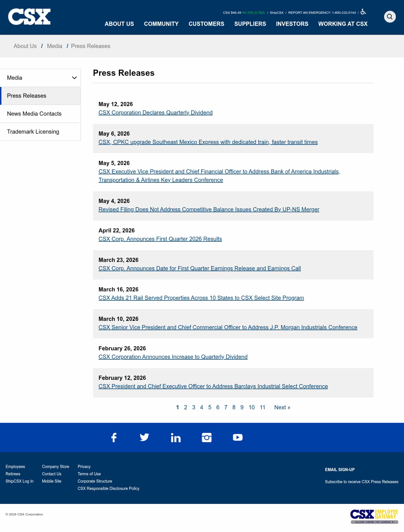Screen dimensions: 404x532
Task: Open CSX LinkedIn icon
Action: [176, 437]
